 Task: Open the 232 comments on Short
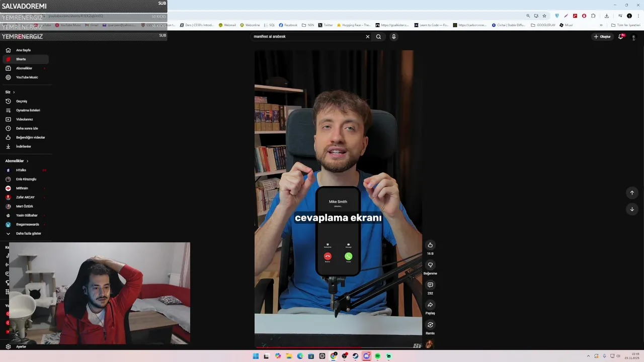(430, 285)
